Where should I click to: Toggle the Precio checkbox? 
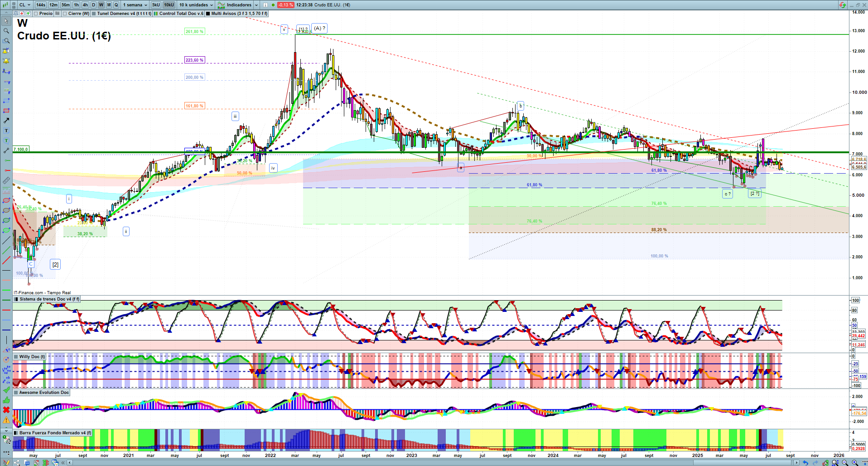point(36,14)
